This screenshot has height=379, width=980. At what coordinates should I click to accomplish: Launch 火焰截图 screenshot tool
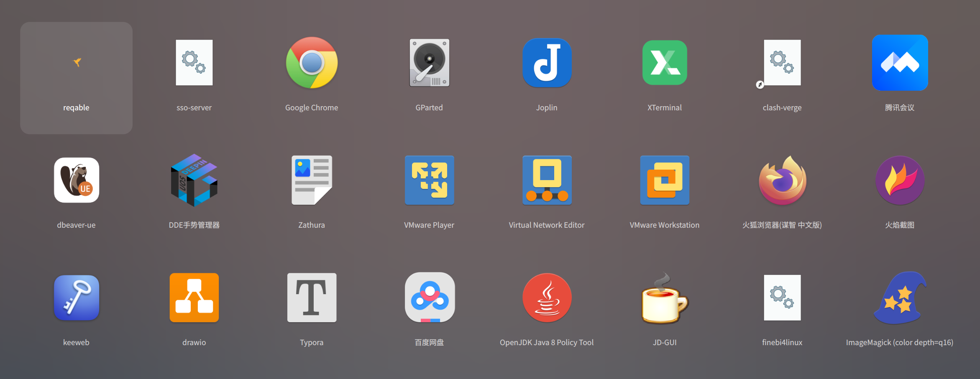(900, 181)
